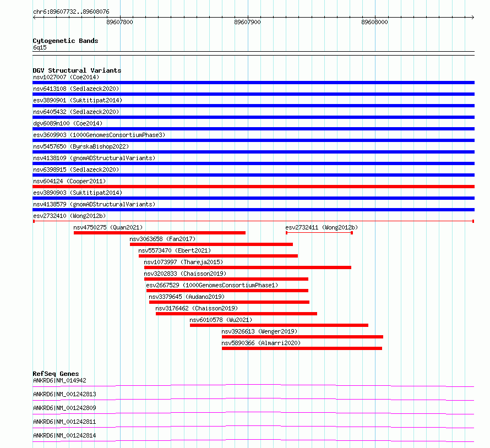Select nsv5573470 (Ebert2021) label
Viewport: 490px width, 448px height.
coord(175,250)
